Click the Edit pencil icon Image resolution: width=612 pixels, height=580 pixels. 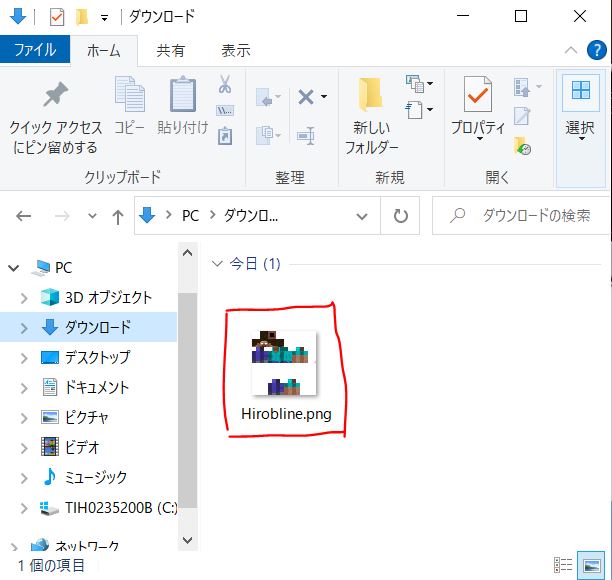point(522,116)
